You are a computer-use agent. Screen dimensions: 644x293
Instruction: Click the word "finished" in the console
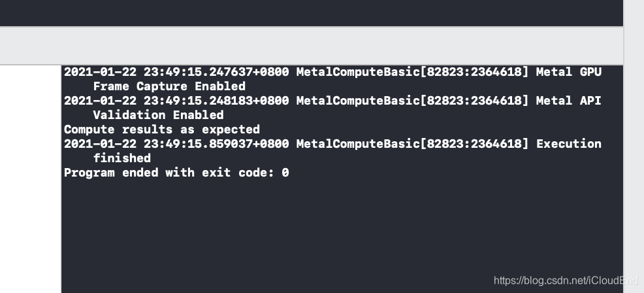coord(122,158)
